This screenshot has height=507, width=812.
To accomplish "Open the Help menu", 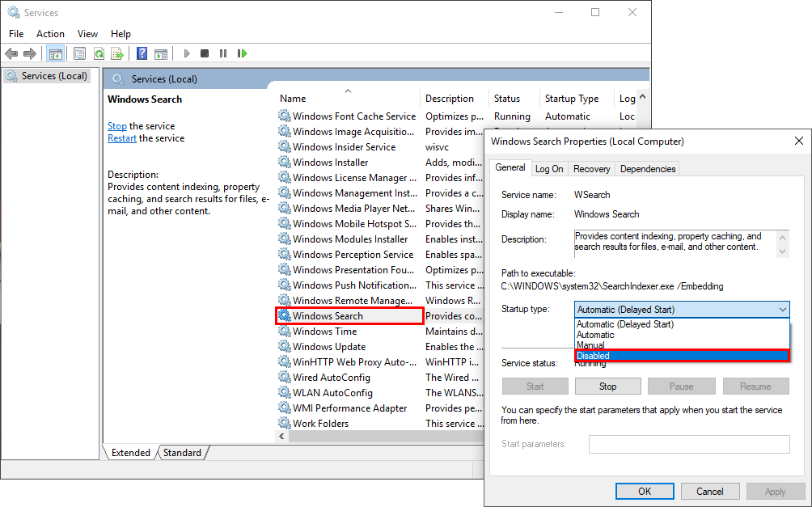I will [121, 34].
